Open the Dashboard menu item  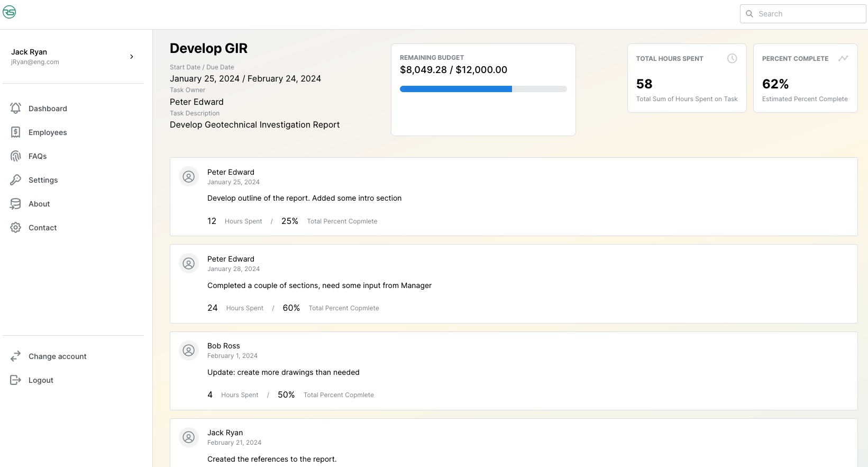click(x=73, y=108)
